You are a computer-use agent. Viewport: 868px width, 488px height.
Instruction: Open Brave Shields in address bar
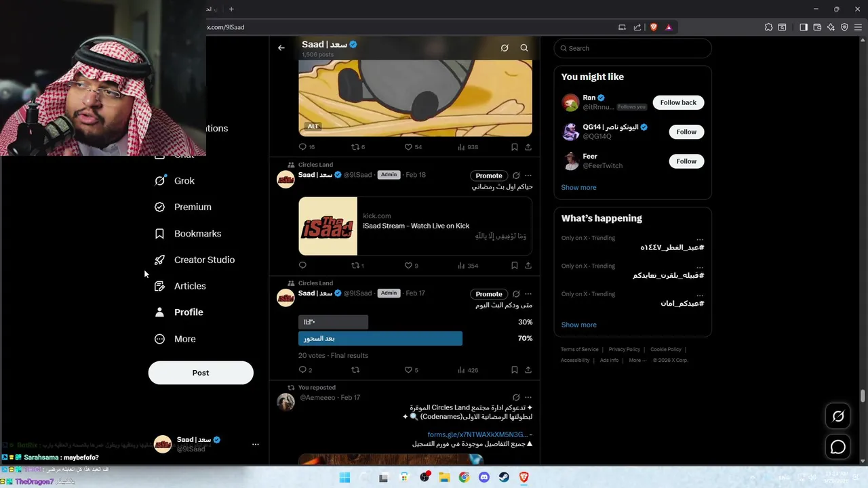pos(654,27)
